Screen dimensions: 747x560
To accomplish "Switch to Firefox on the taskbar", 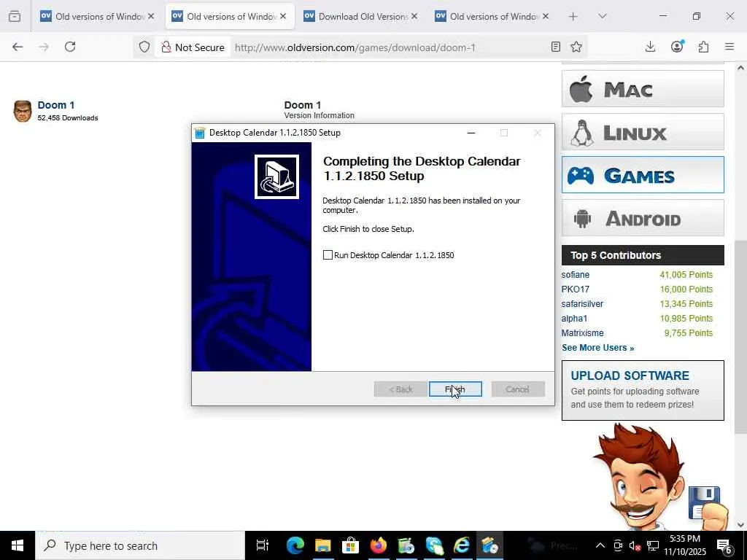I will (x=379, y=545).
